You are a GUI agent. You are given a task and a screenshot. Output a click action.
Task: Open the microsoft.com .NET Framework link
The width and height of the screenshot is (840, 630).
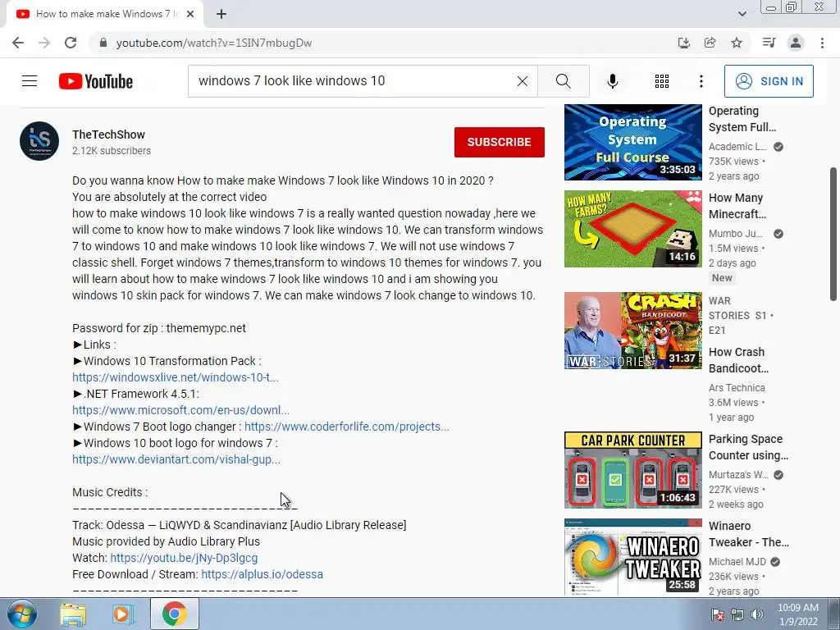point(180,410)
